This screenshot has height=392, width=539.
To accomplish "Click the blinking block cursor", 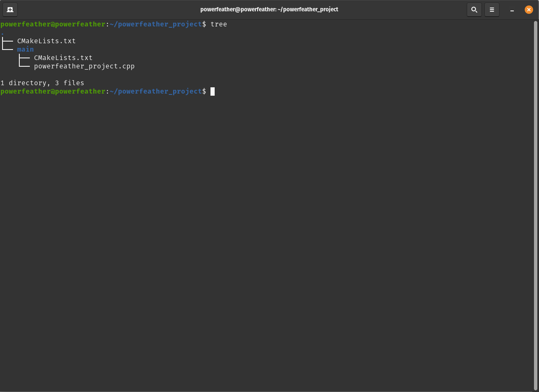I will pos(213,91).
